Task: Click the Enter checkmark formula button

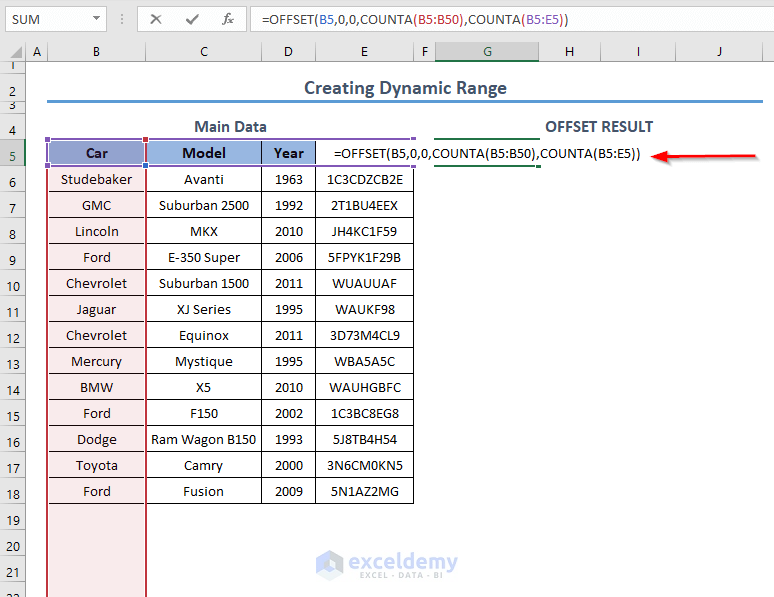Action: (192, 19)
